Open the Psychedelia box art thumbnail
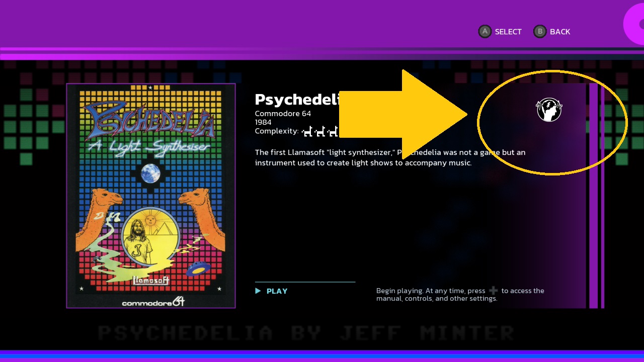 [x=151, y=196]
